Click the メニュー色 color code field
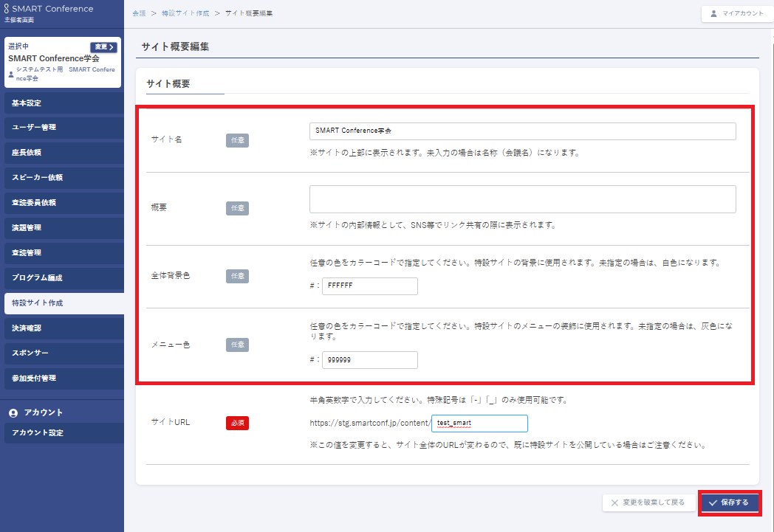Viewport: 774px width, 532px height. click(369, 360)
